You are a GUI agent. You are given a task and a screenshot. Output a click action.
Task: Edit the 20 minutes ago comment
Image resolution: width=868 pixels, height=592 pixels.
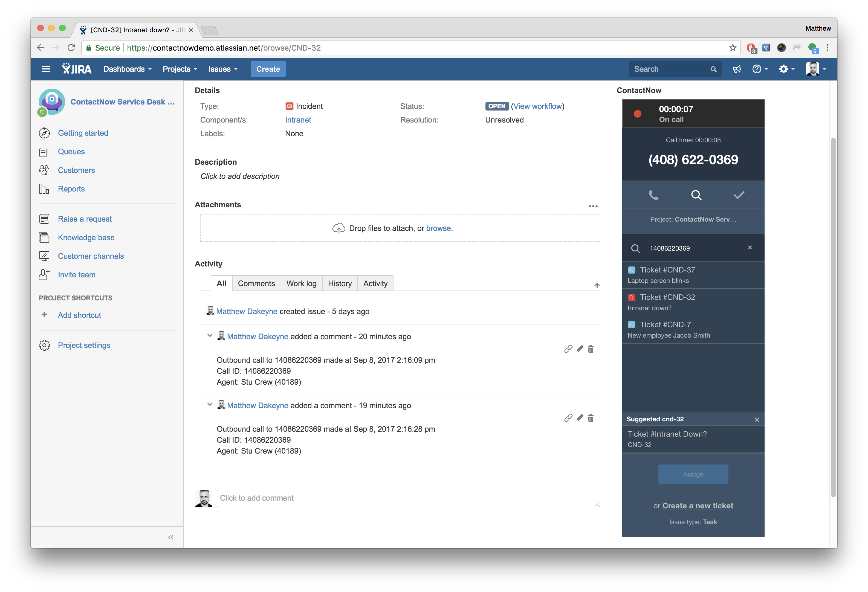(580, 349)
